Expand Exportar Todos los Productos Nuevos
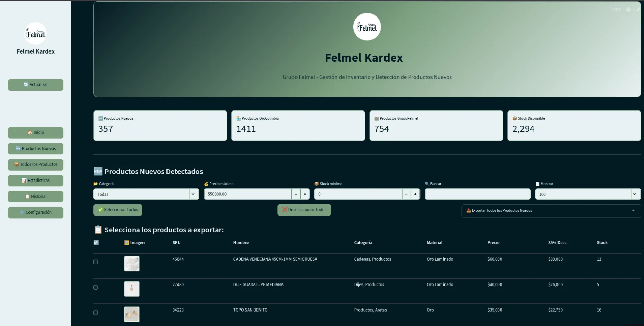The width and height of the screenshot is (644, 326). [x=551, y=211]
